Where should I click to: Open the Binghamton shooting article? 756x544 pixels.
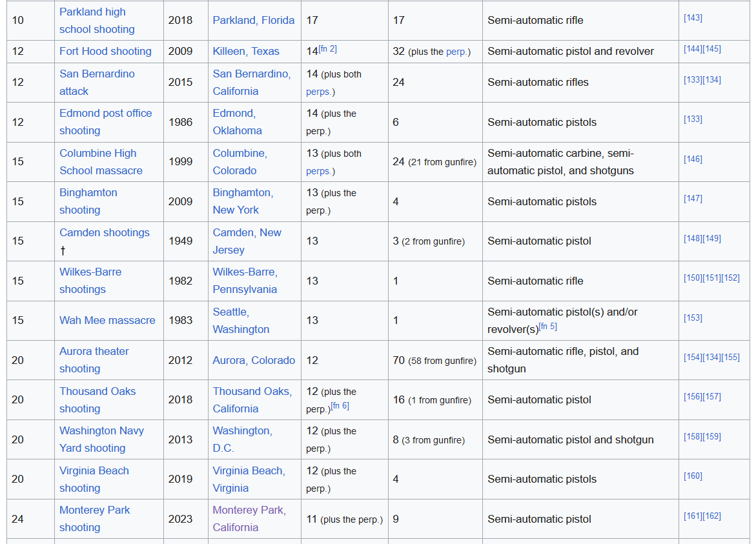coord(88,201)
